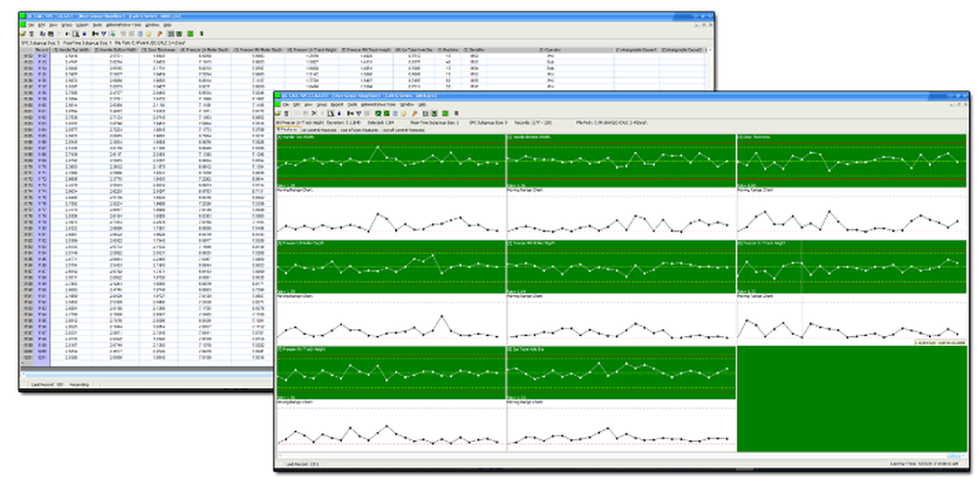Screen dimensions: 980x487
Task: Click the trash can icon in the back window toolbar
Action: (31, 33)
